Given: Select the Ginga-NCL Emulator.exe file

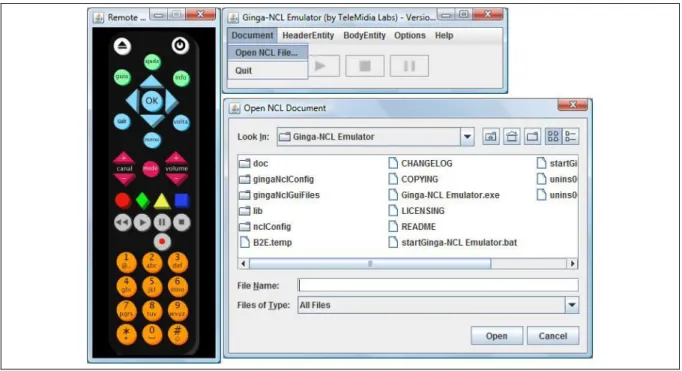Looking at the screenshot, I should 444,195.
